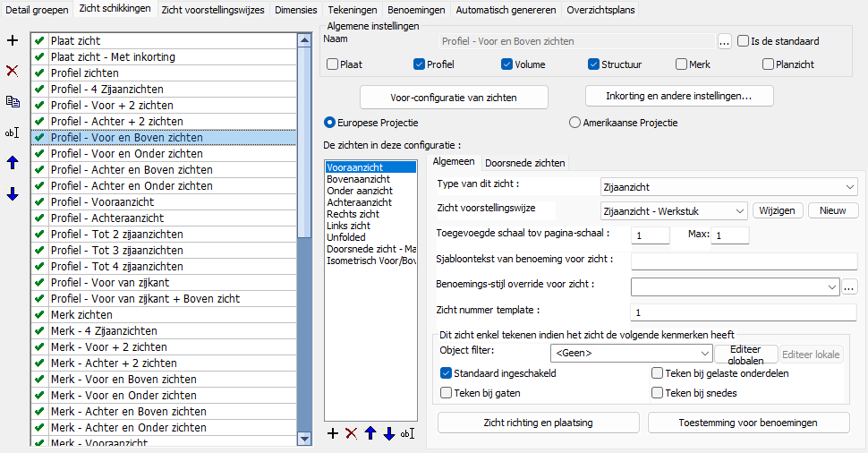Add a view using plus icon below views list

coord(333,433)
